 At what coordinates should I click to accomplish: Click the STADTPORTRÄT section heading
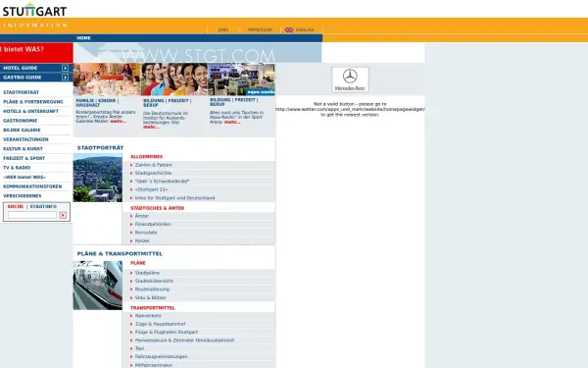100,148
